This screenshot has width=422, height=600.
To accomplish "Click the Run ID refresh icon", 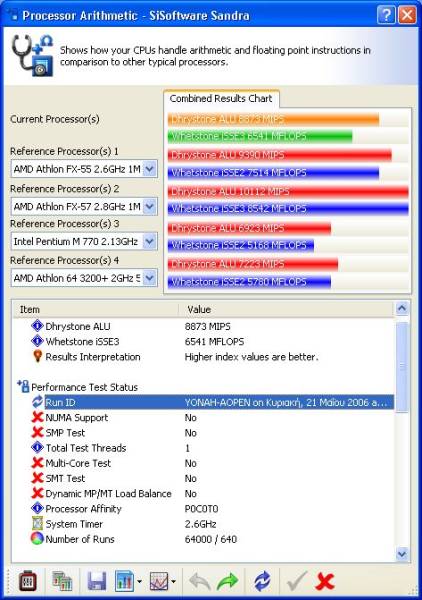I will (37, 402).
